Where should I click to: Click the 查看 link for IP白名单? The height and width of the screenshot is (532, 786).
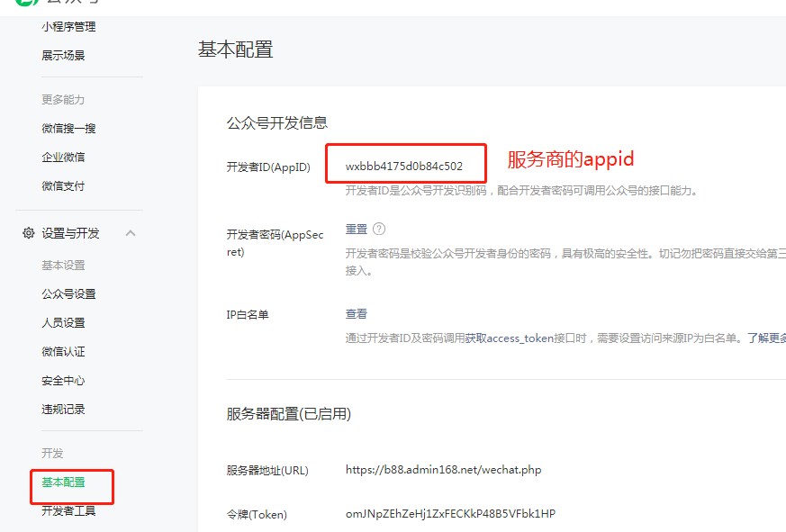(357, 314)
